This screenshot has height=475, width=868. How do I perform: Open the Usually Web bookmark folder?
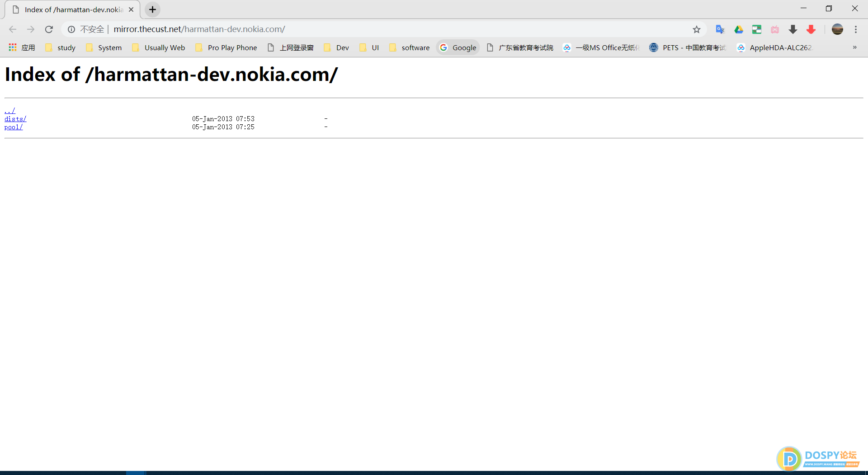159,47
